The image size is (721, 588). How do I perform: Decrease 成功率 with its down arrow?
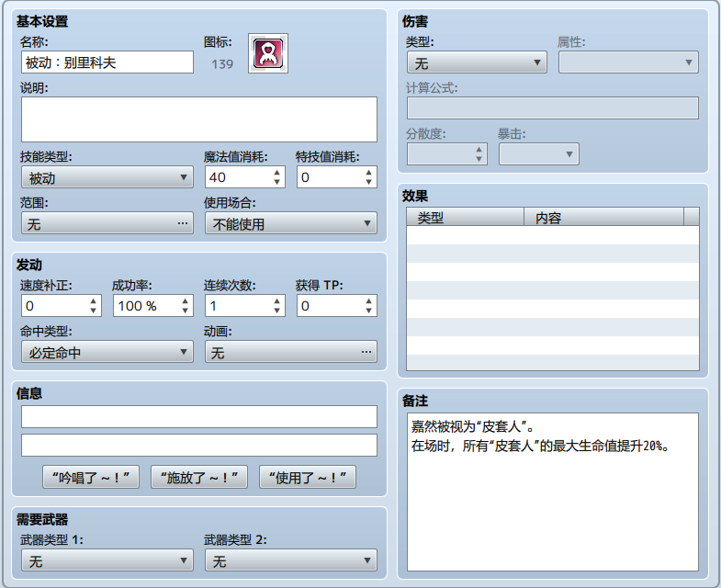pos(185,311)
